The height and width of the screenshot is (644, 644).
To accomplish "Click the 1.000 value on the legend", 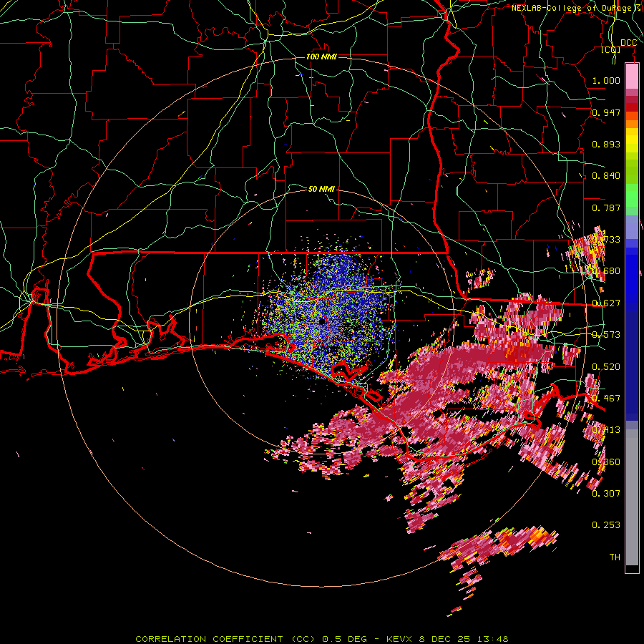I will tap(606, 80).
